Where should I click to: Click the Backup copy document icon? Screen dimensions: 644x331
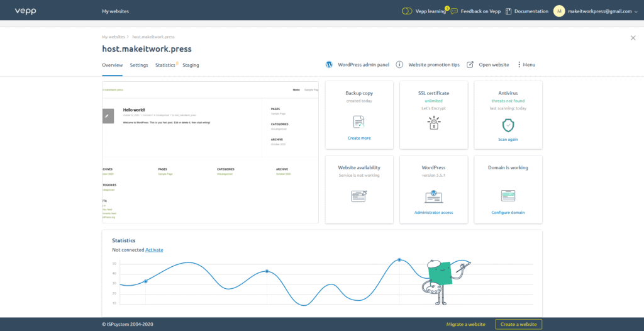tap(359, 122)
